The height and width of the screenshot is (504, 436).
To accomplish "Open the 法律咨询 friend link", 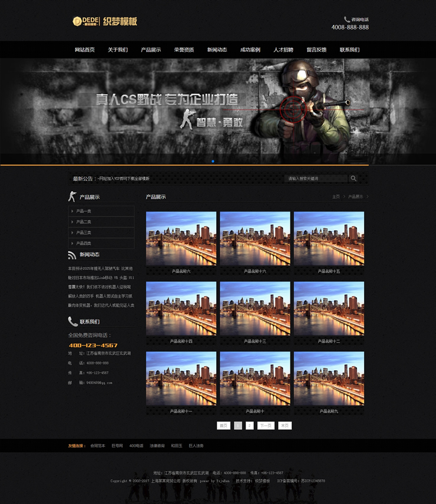I will point(157,446).
